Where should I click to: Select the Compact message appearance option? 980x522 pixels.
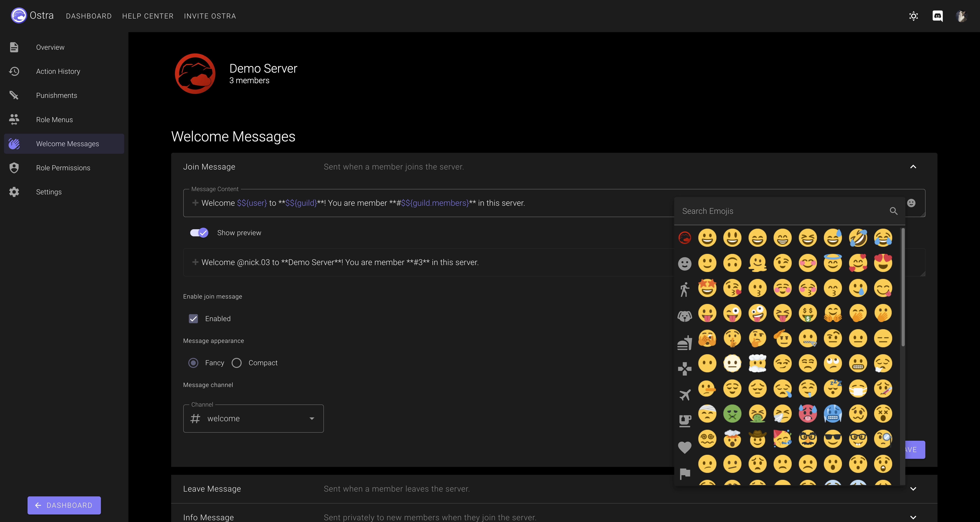coord(237,363)
